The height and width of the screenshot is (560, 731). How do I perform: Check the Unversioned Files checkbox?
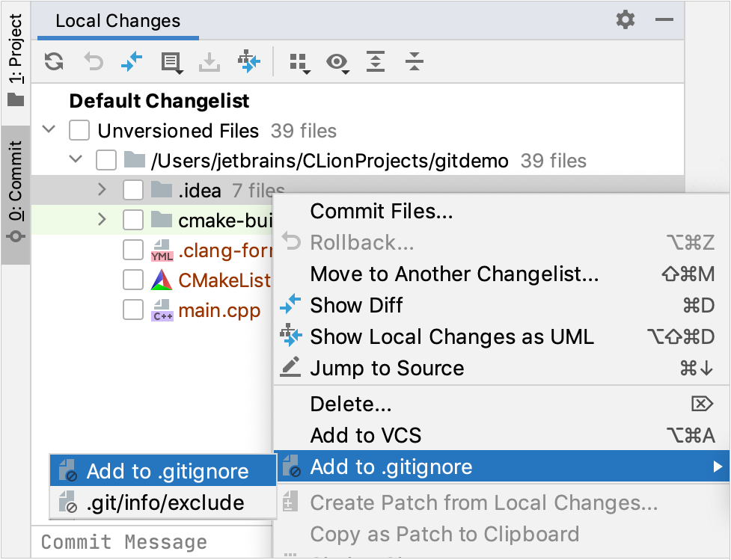tap(79, 130)
